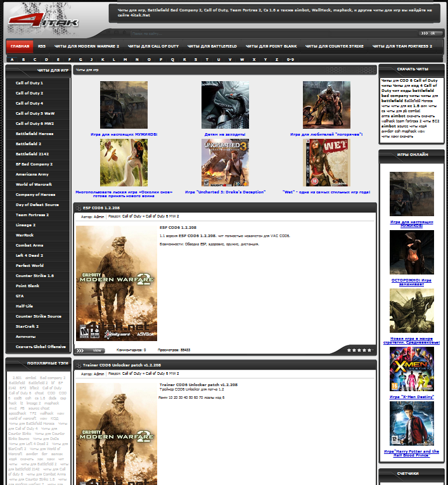The height and width of the screenshot is (485, 448).
Task: Open Античиты category
Action: click(37, 337)
